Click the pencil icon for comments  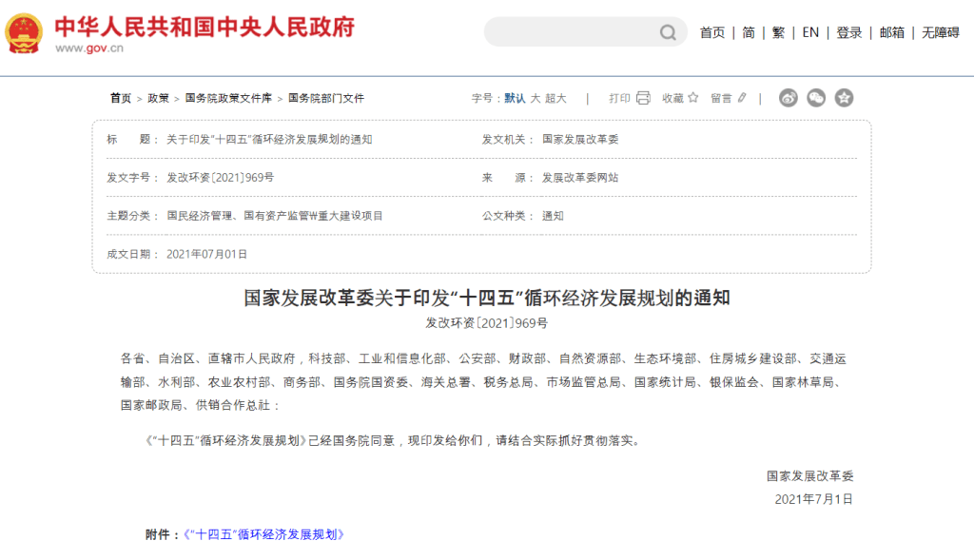pyautogui.click(x=742, y=98)
